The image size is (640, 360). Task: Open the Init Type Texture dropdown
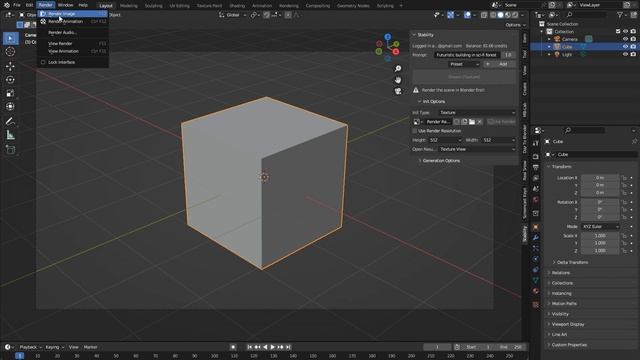(477, 112)
